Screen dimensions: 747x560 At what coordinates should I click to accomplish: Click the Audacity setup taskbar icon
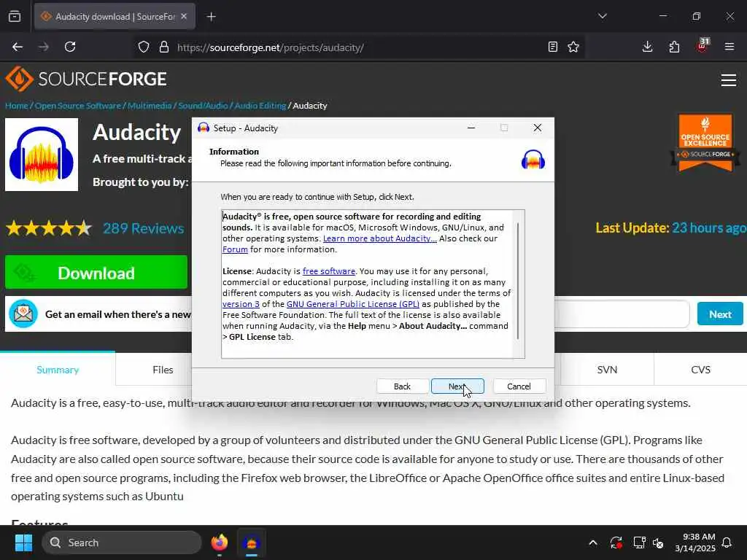pos(251,542)
